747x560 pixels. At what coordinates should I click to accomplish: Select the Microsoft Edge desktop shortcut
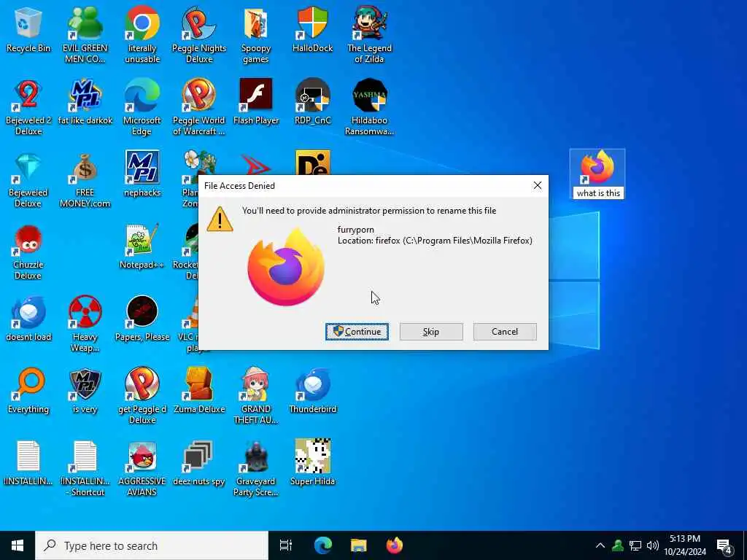(x=142, y=107)
